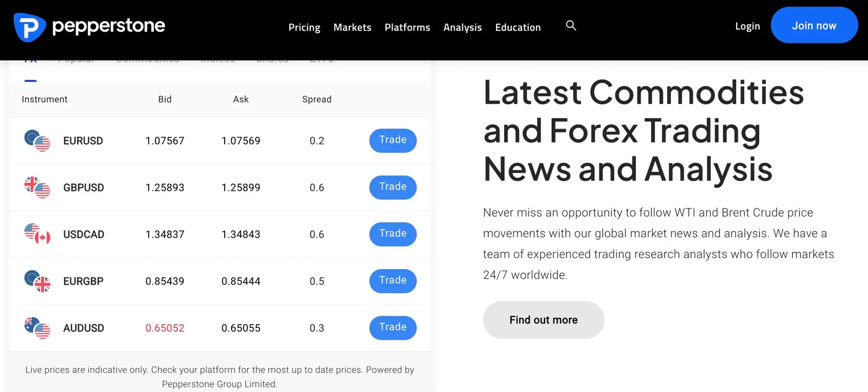The height and width of the screenshot is (392, 868).
Task: Click the GBPUSD bid 1.25893
Action: (x=165, y=187)
